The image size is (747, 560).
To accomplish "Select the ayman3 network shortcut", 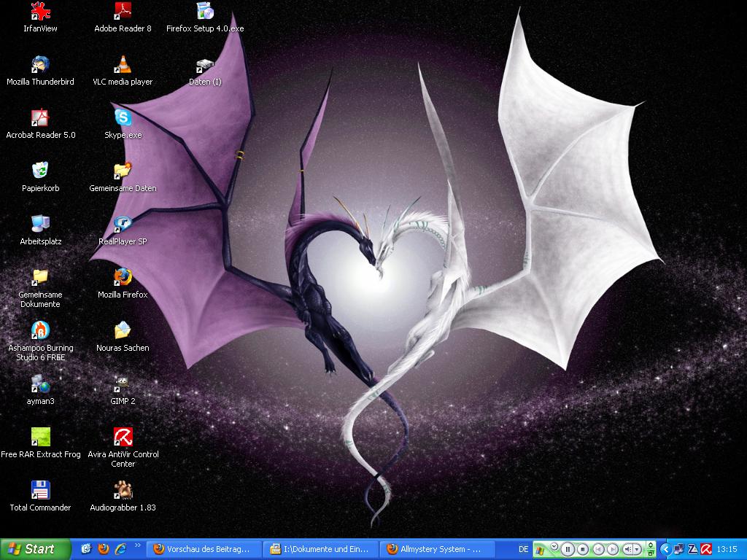I will tap(41, 391).
